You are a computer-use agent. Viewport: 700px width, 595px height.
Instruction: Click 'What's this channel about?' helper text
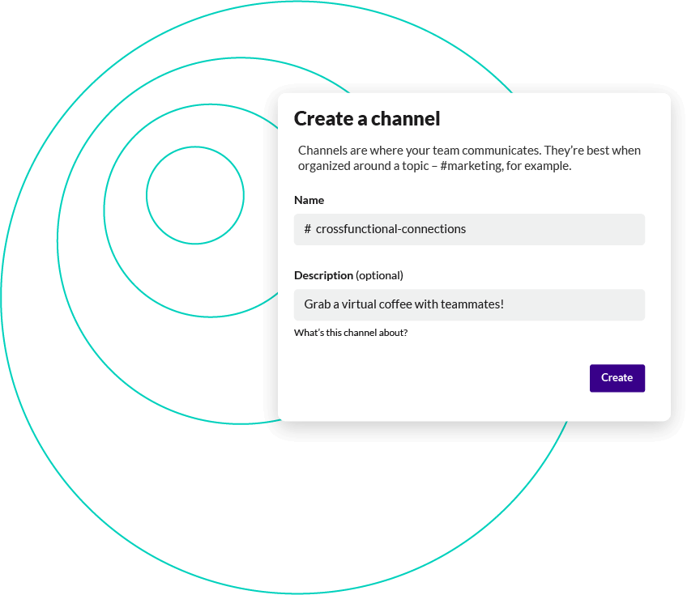[x=351, y=333]
